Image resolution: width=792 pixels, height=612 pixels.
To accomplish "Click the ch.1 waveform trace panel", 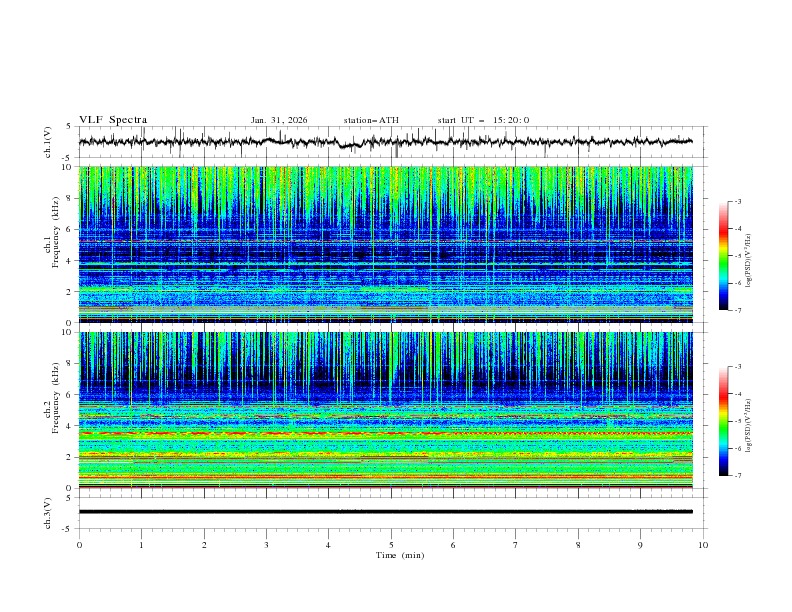I will [x=393, y=142].
